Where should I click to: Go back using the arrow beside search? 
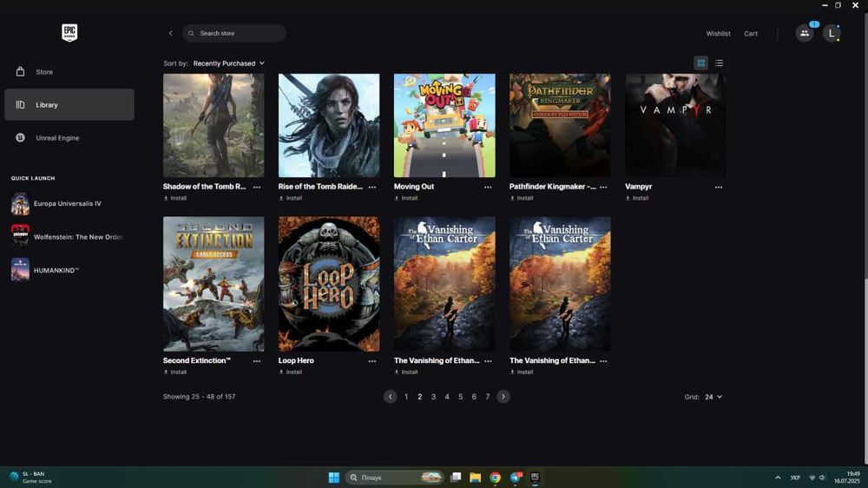point(170,33)
